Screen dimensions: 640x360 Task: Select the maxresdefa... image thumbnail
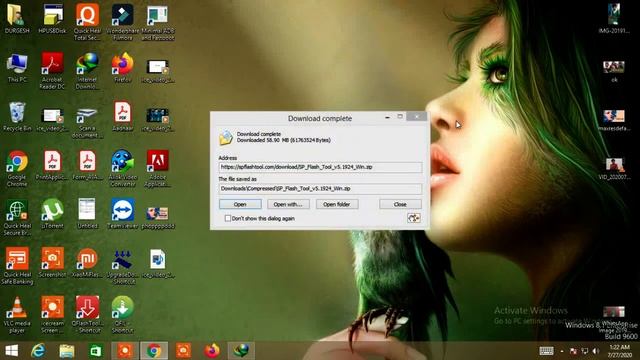(x=613, y=116)
